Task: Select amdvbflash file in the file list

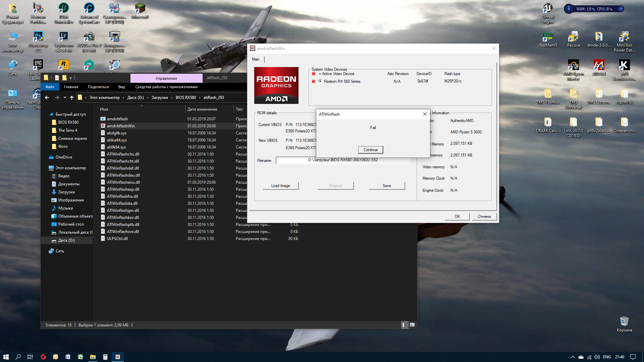Action: coord(117,119)
